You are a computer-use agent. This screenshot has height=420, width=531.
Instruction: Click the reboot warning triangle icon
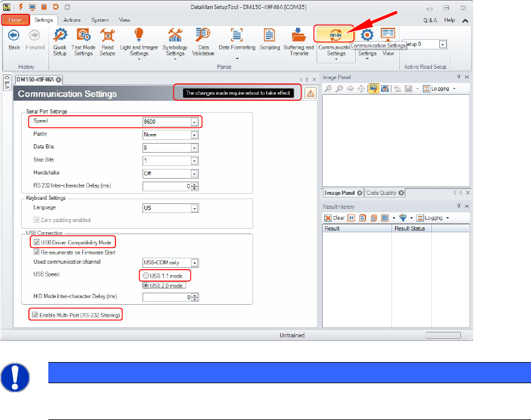[x=311, y=93]
